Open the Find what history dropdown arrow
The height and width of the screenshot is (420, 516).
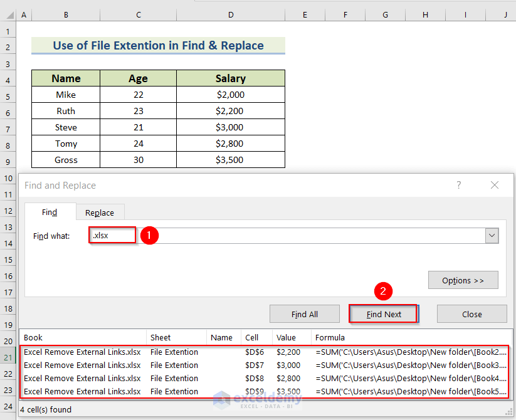492,236
